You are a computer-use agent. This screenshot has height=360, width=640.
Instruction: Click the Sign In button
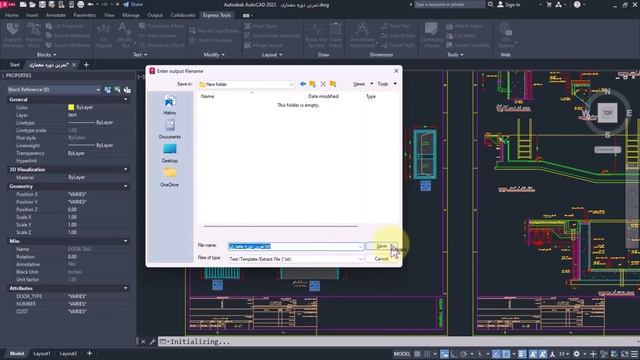[x=509, y=4]
